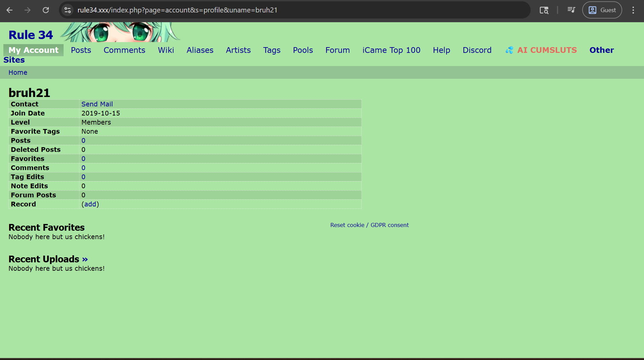This screenshot has width=644, height=360.
Task: Open the browser three-dot menu
Action: tap(633, 10)
